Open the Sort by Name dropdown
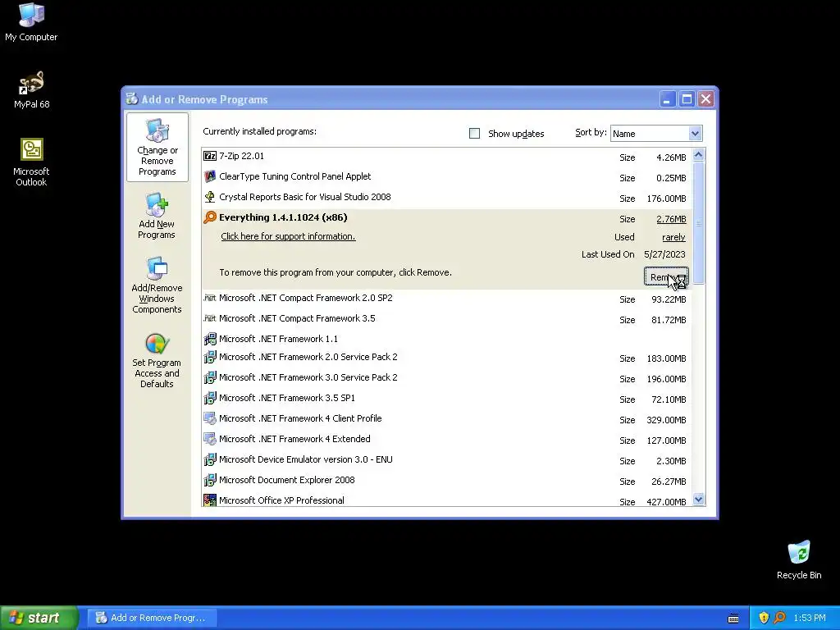Image resolution: width=840 pixels, height=630 pixels. (695, 134)
